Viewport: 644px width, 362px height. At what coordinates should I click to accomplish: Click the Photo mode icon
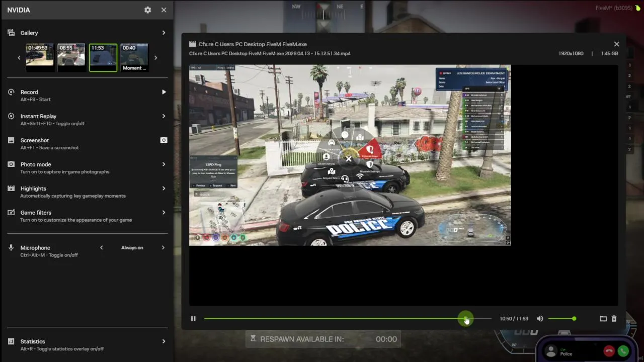point(11,164)
